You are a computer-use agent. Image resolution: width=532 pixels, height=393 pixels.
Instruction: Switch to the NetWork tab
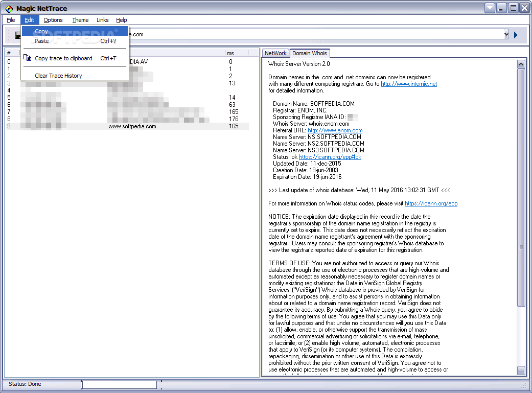pos(275,53)
